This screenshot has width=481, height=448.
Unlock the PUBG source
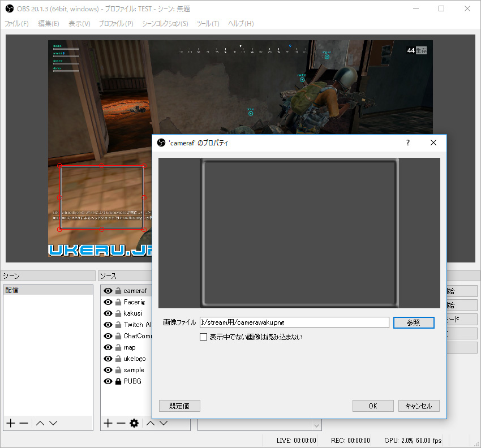(x=118, y=381)
